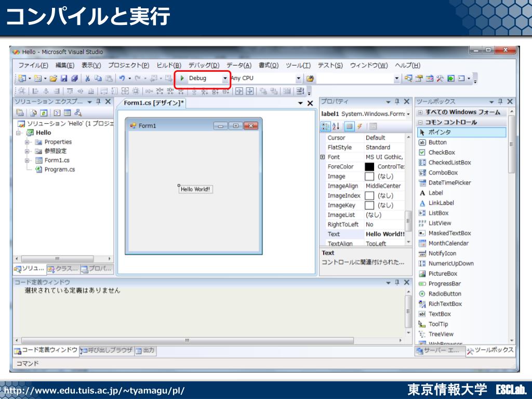The height and width of the screenshot is (399, 532).
Task: Open the find combo box dropdown arrow
Action: click(396, 78)
